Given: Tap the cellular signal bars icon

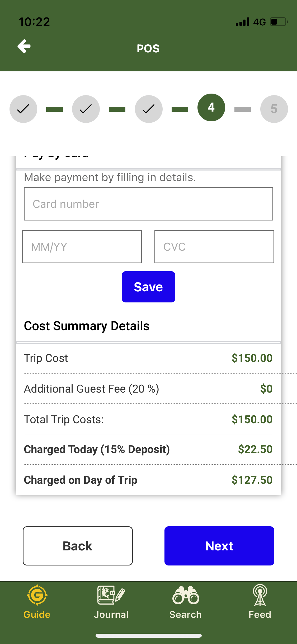Looking at the screenshot, I should (242, 22).
